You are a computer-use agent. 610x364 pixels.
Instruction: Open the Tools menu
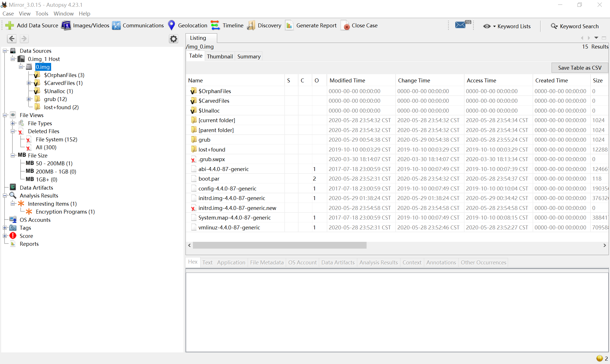coord(42,14)
